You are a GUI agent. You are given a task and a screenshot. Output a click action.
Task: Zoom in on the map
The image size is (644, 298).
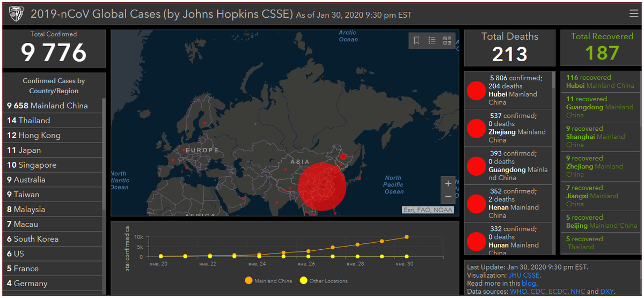448,183
